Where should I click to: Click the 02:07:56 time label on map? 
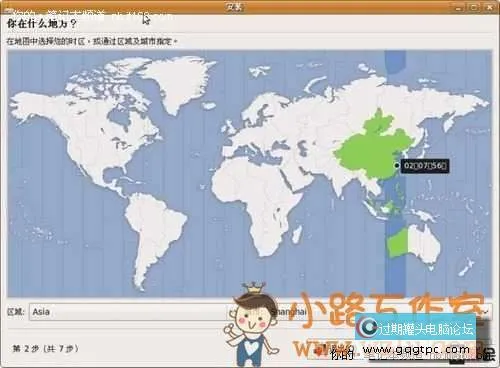click(425, 166)
